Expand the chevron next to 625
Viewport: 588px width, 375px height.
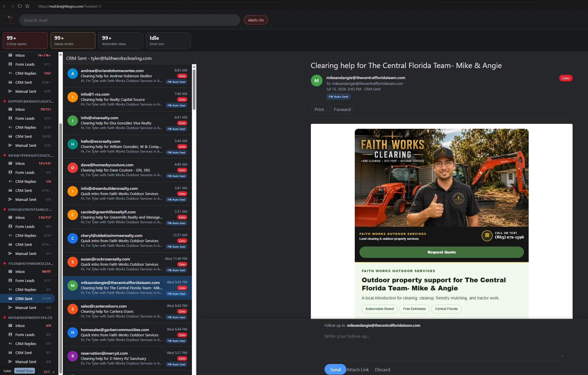pyautogui.click(x=54, y=372)
